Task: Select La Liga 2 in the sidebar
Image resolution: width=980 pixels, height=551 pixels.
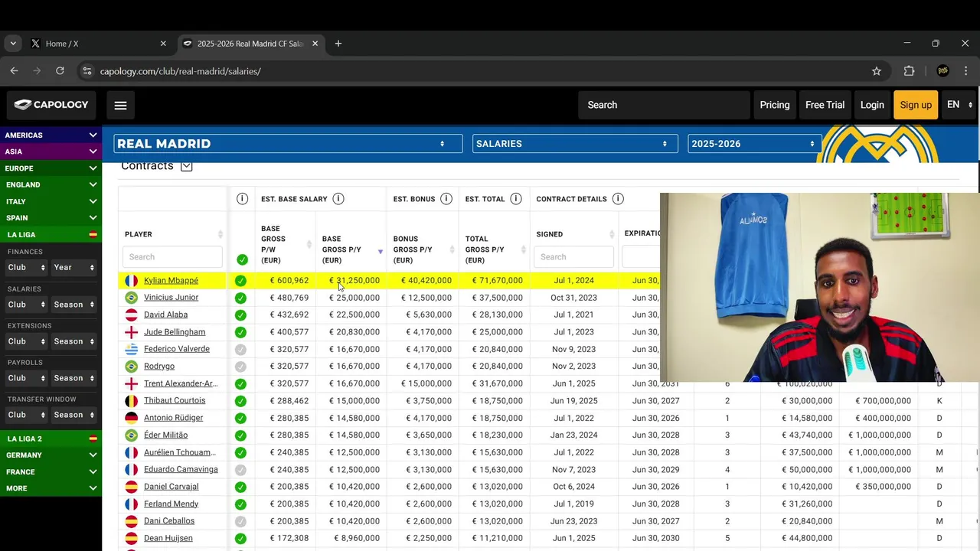Action: (x=51, y=439)
